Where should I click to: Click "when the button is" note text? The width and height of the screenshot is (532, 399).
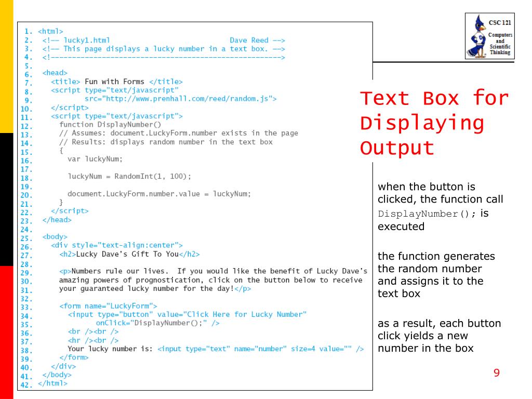click(427, 187)
